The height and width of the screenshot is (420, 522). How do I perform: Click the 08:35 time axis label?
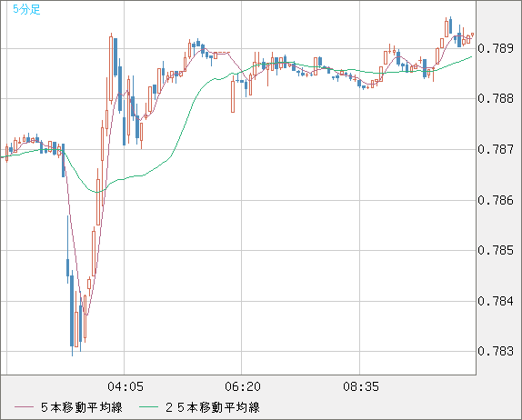pos(361,386)
